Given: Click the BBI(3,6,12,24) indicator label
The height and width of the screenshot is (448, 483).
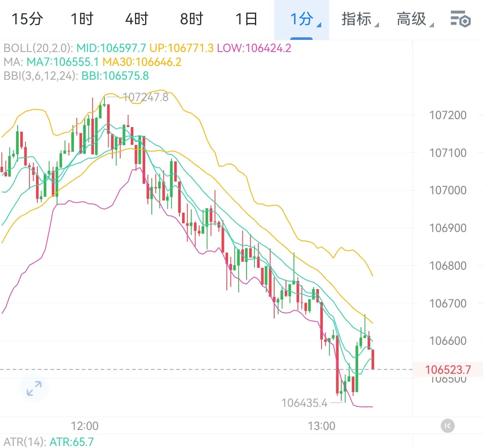Looking at the screenshot, I should pos(41,76).
